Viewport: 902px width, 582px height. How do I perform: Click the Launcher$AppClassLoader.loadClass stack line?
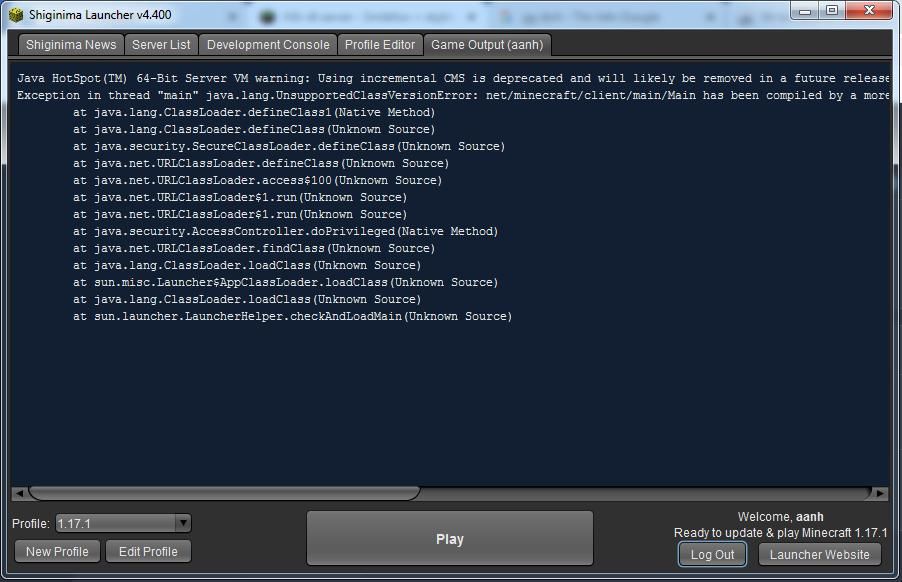(285, 282)
